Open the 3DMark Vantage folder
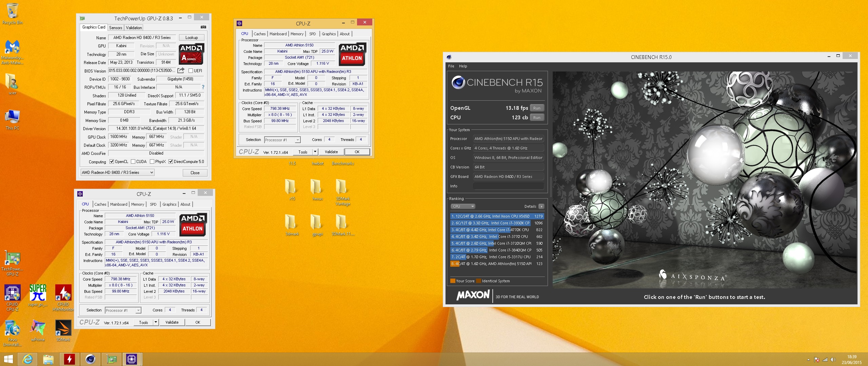The image size is (868, 366). (x=343, y=192)
